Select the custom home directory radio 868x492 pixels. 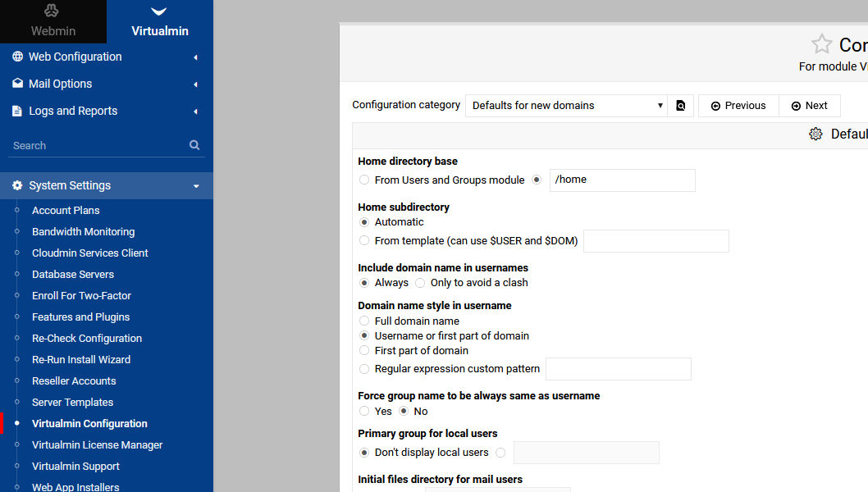pos(537,180)
